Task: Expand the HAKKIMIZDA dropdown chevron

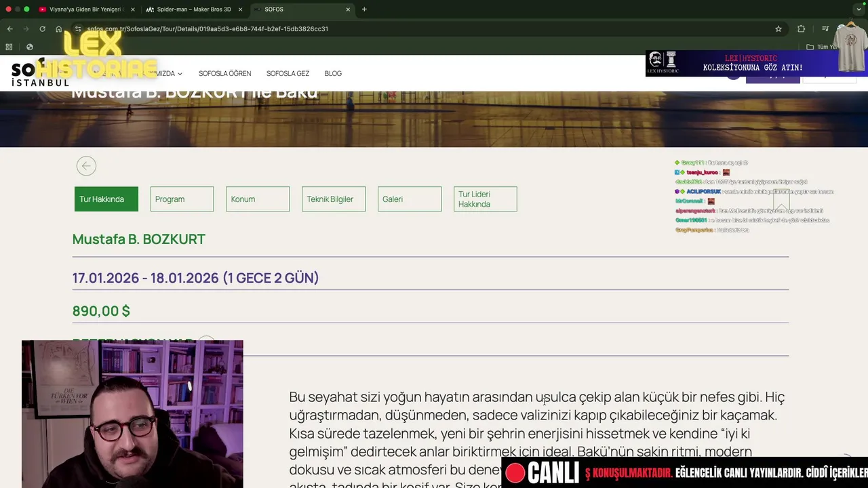Action: coord(180,74)
